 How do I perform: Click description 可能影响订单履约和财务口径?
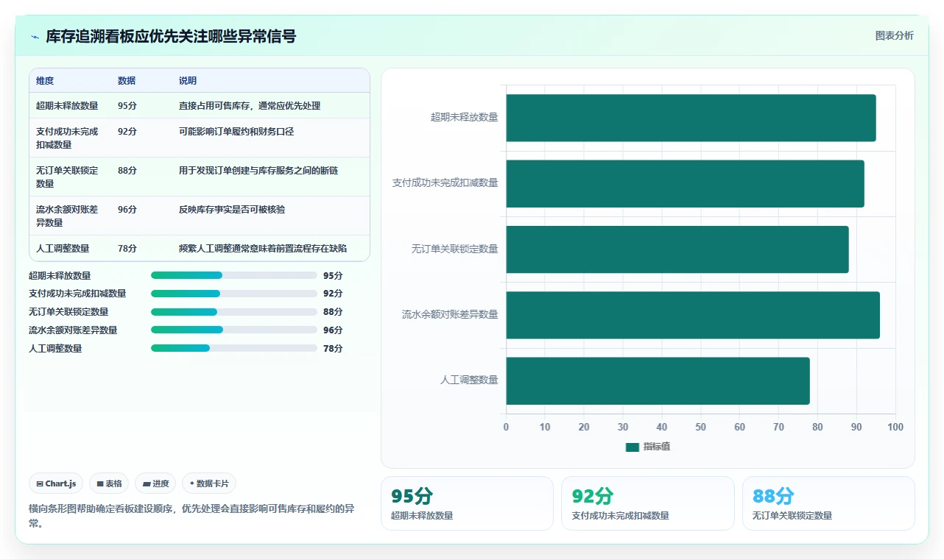click(x=236, y=132)
